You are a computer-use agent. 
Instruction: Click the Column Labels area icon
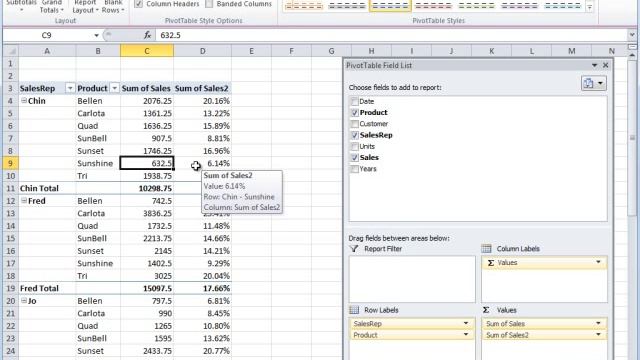coord(486,249)
